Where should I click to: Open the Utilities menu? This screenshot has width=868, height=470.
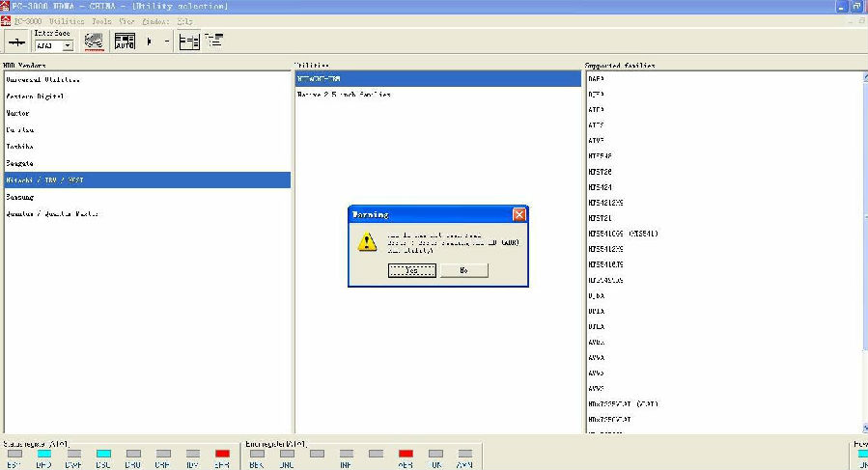(67, 21)
